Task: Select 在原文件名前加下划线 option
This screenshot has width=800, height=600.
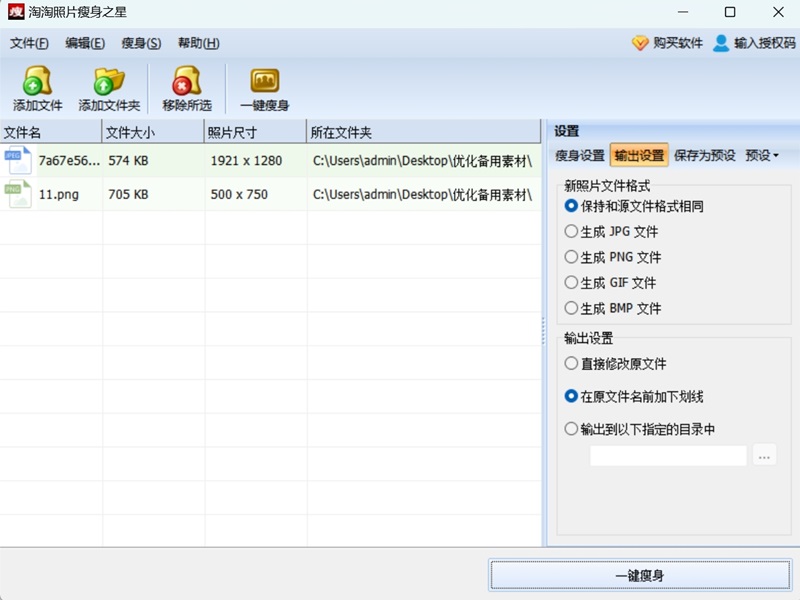Action: click(571, 396)
